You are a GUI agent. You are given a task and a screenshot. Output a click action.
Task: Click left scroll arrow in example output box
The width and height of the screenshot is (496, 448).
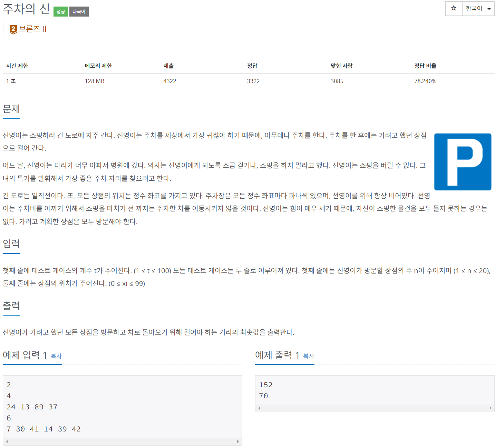click(x=259, y=408)
